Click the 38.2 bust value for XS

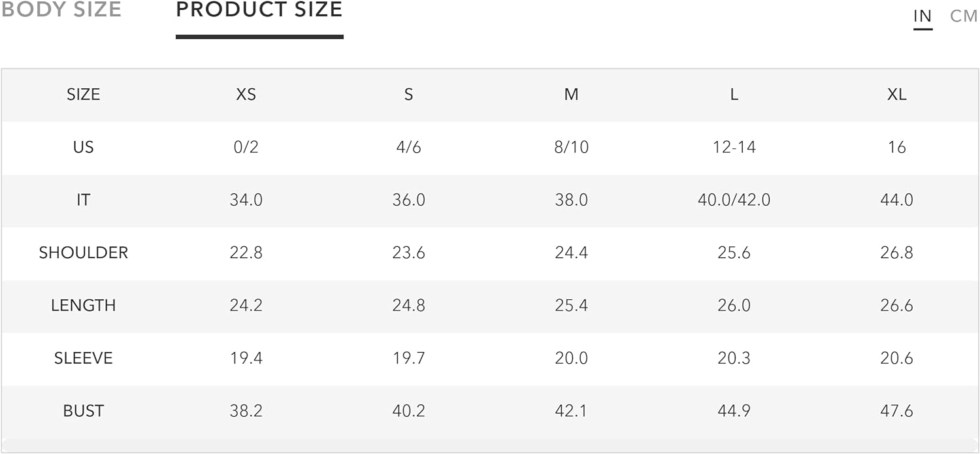click(246, 411)
